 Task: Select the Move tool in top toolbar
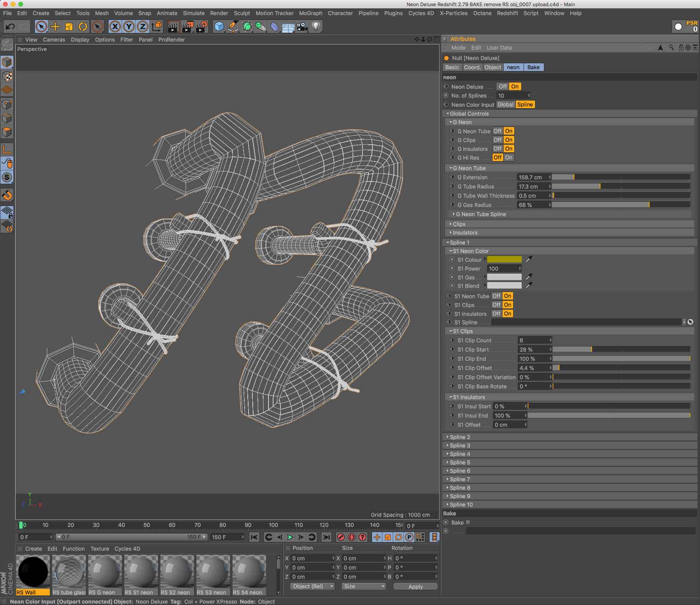(x=55, y=26)
